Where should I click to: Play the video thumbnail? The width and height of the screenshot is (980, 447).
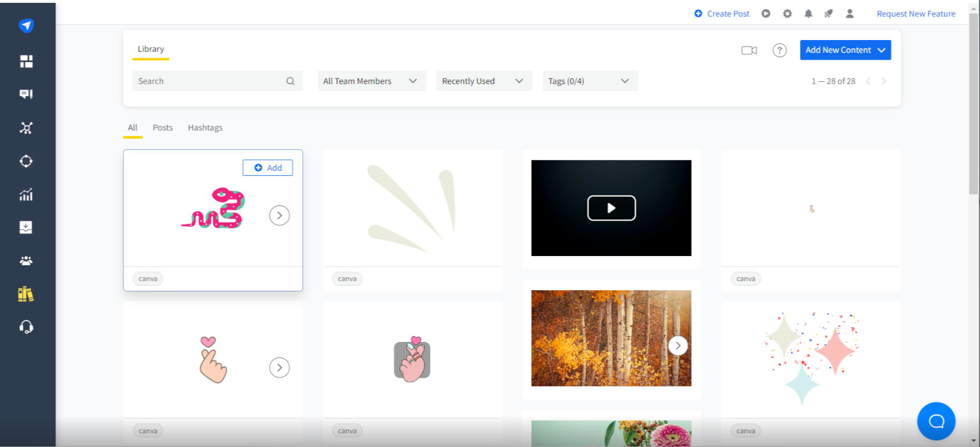[x=611, y=208]
